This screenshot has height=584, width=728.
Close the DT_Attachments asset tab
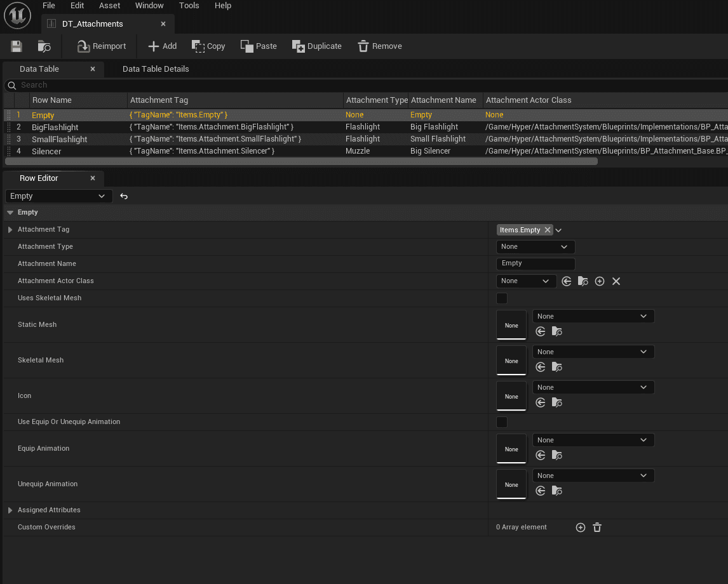click(x=163, y=24)
